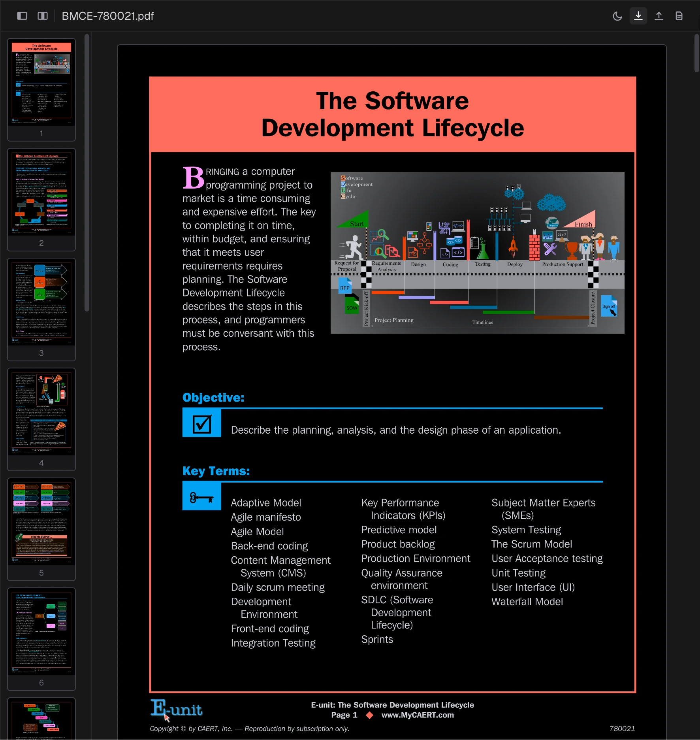The height and width of the screenshot is (740, 700).
Task: Click the objective checkmark icon
Action: 202,424
